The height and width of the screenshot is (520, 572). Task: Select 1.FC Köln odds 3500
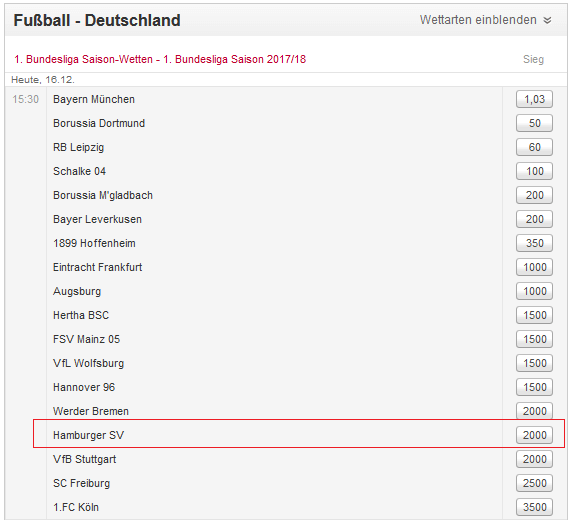click(x=534, y=507)
